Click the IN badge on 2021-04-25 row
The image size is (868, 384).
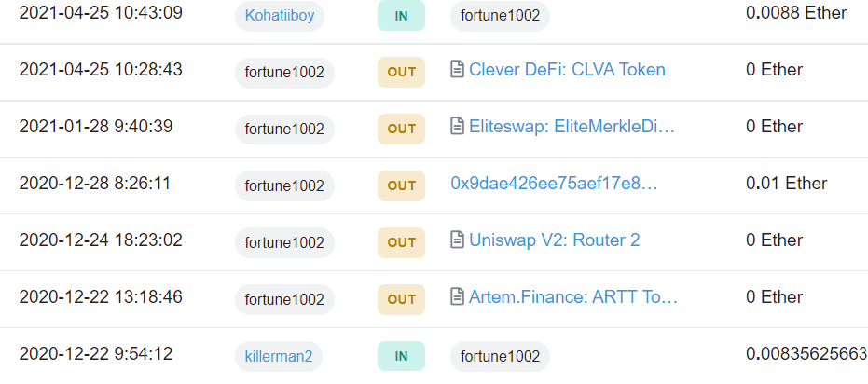401,16
